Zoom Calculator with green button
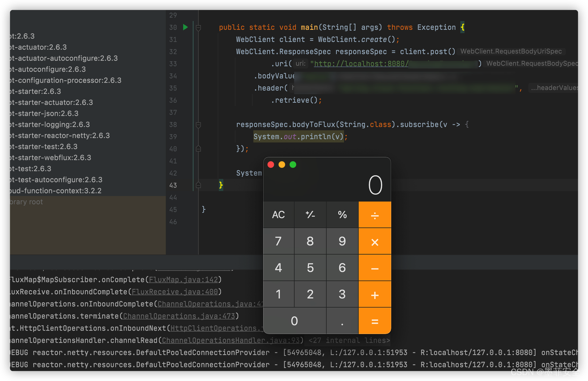The height and width of the screenshot is (381, 588). click(293, 165)
